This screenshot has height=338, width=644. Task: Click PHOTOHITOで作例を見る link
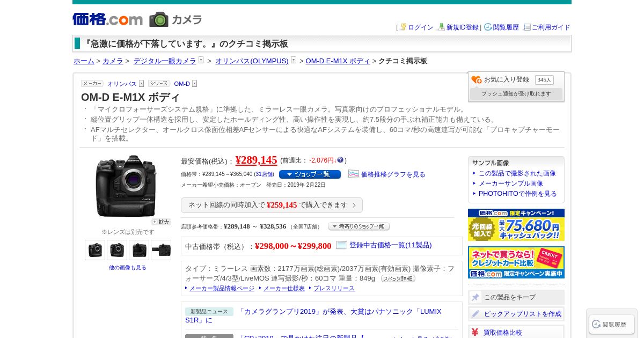pyautogui.click(x=518, y=194)
